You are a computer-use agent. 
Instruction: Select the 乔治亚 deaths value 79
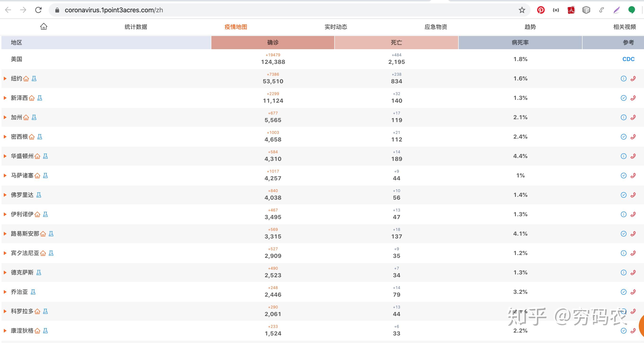point(396,295)
